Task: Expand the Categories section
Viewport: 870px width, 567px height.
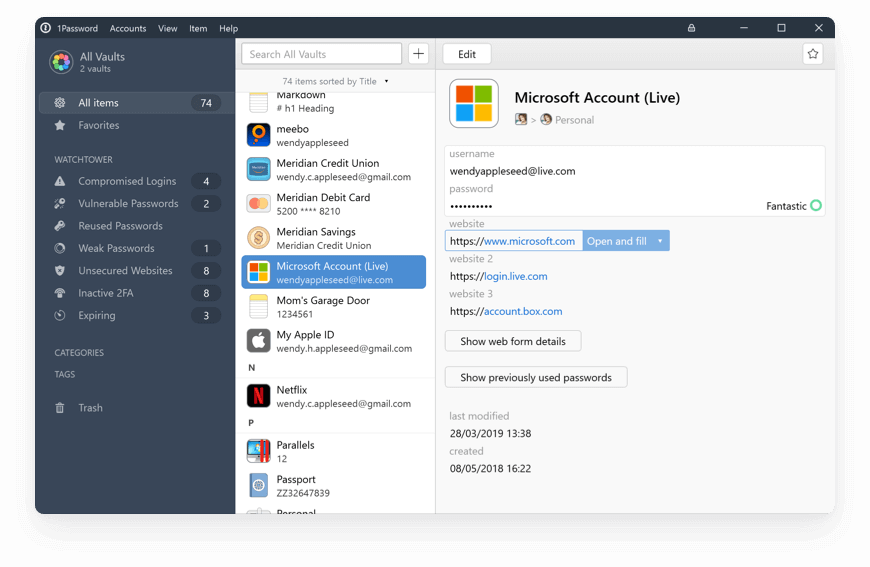Action: click(x=79, y=353)
